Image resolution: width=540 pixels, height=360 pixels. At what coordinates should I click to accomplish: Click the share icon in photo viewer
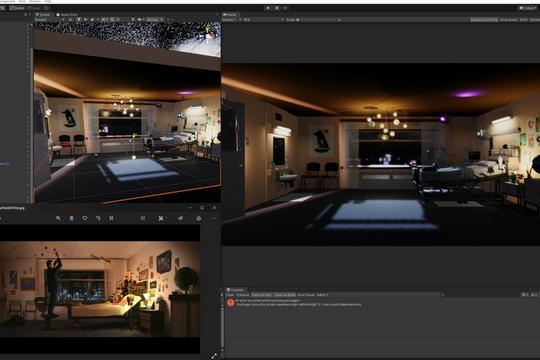pos(180,218)
